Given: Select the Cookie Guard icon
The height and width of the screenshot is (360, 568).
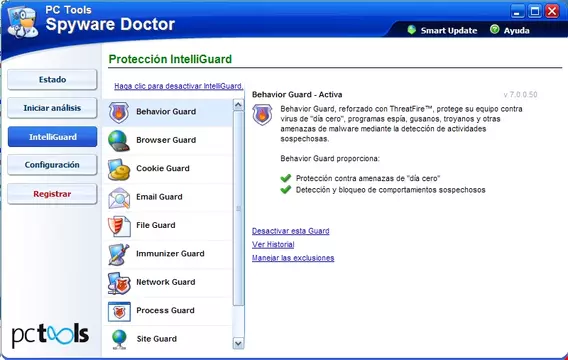Looking at the screenshot, I should [x=119, y=169].
